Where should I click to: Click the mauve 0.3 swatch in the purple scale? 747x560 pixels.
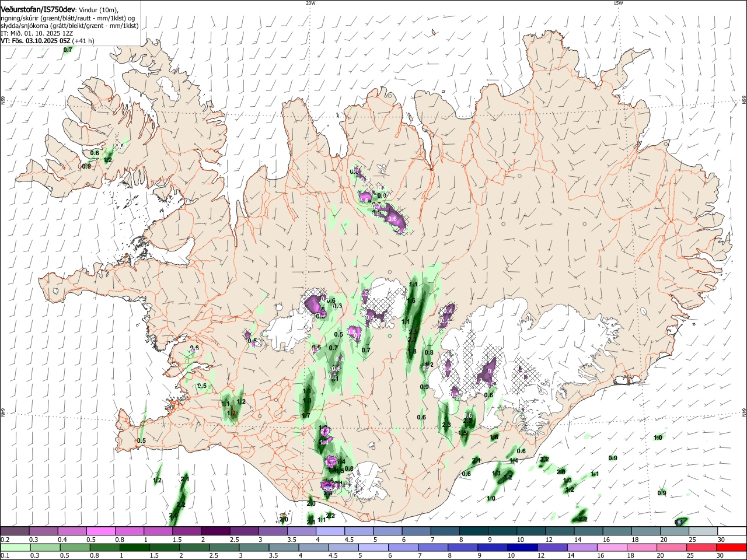pos(44,531)
